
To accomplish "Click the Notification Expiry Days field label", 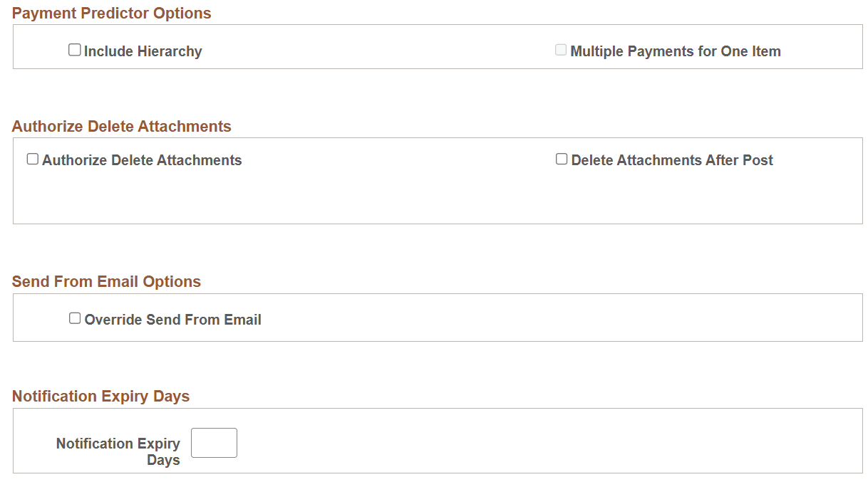I will click(x=118, y=451).
